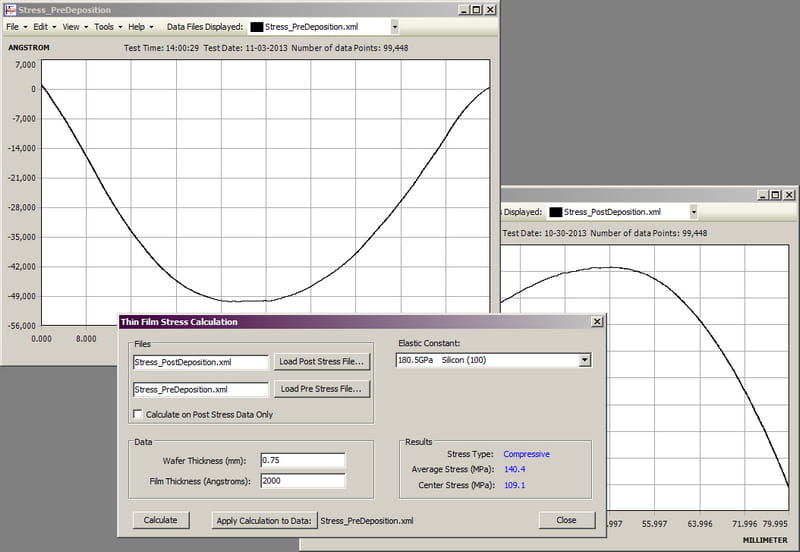Screen dimensions: 800x552
Task: Open the View menu
Action: coord(75,27)
